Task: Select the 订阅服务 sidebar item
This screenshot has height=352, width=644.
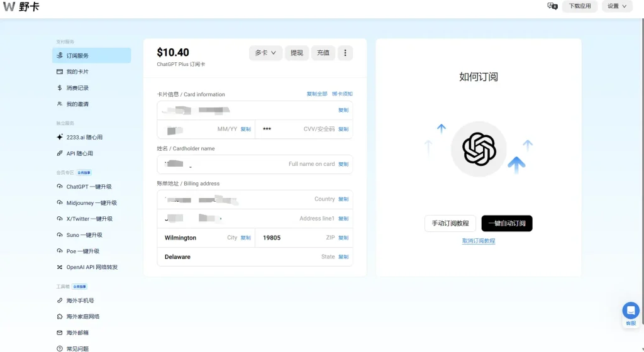Action: point(92,55)
